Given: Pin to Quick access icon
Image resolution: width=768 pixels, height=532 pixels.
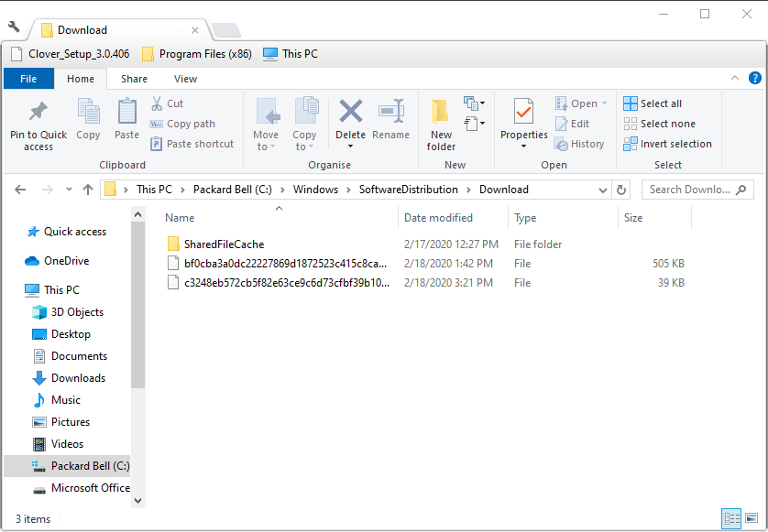Looking at the screenshot, I should [38, 112].
